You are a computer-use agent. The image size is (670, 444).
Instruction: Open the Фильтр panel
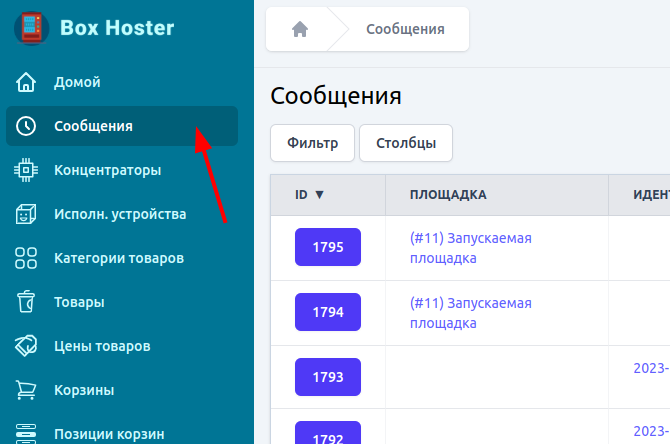pos(312,143)
